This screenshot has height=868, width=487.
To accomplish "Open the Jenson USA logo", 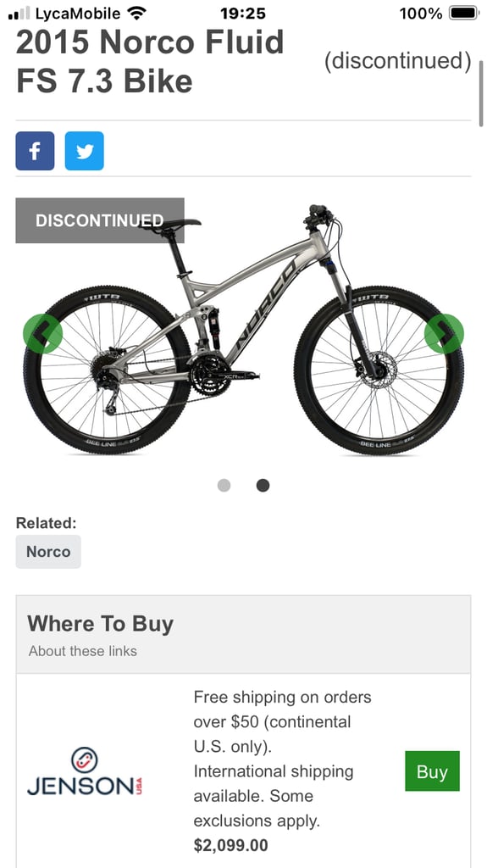I will pyautogui.click(x=85, y=771).
